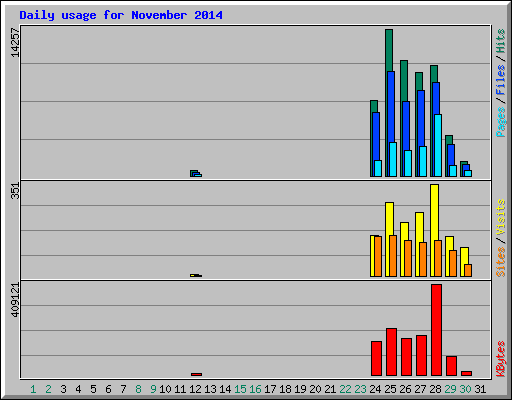Click day 19 on the x-axis
Viewport: 512px width, 400px height.
[x=300, y=389]
